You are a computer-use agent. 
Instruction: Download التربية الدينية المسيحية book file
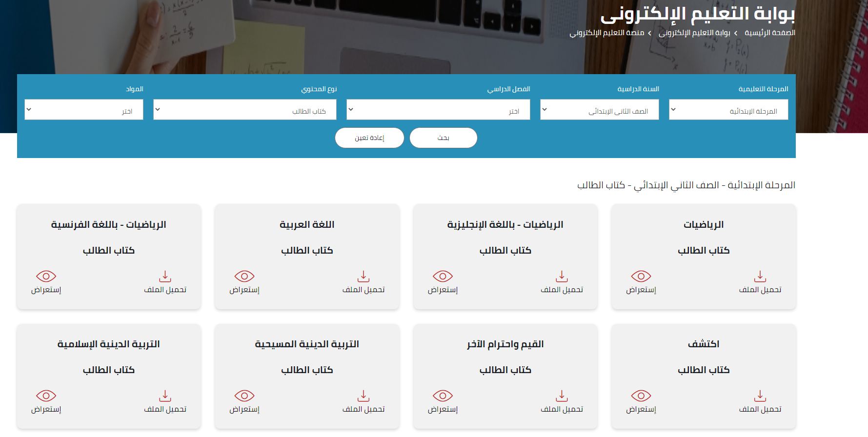click(x=363, y=396)
